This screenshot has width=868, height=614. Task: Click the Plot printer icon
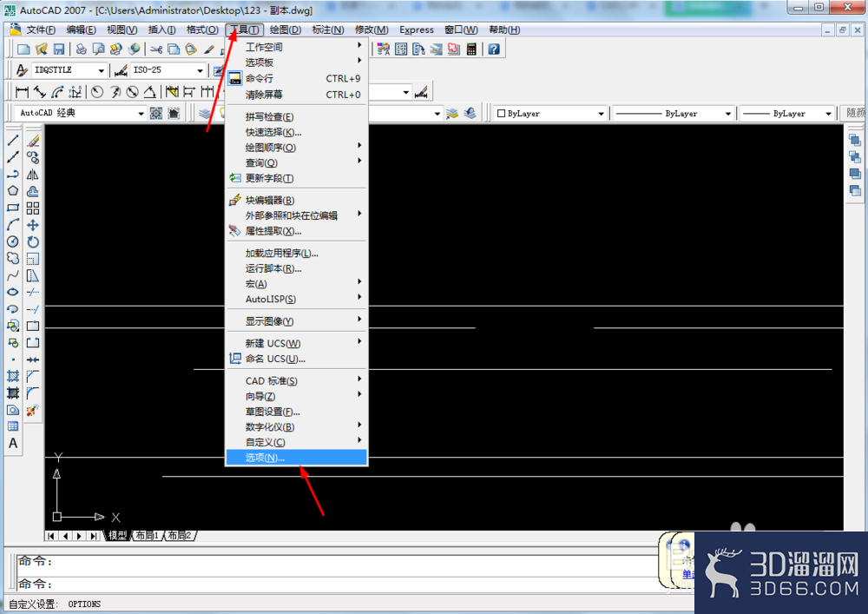(82, 50)
